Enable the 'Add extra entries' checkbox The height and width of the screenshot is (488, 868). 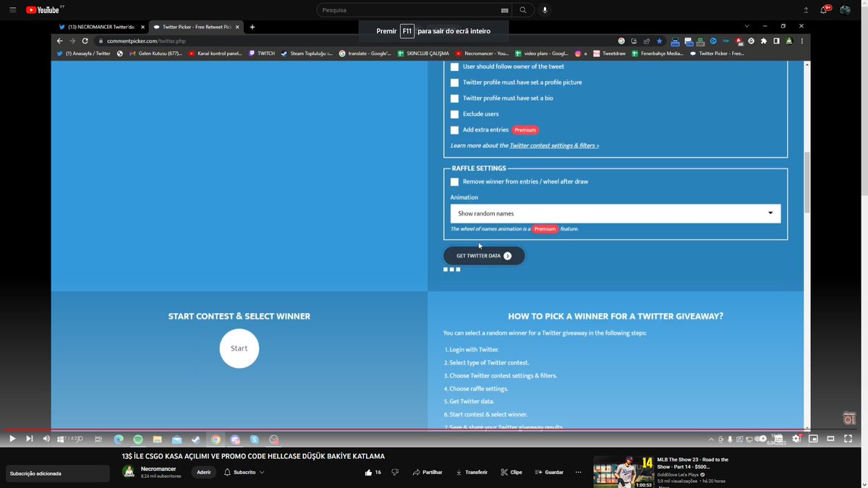pyautogui.click(x=454, y=130)
